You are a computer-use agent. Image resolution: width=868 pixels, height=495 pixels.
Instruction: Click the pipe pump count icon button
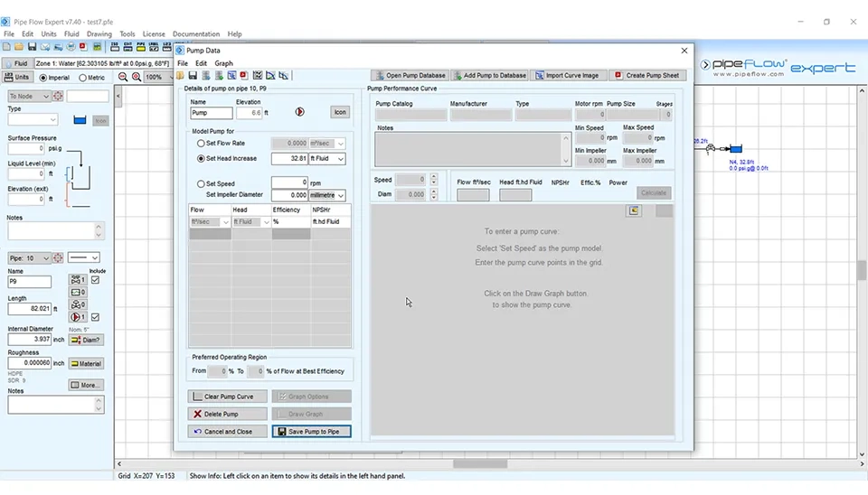(x=78, y=317)
